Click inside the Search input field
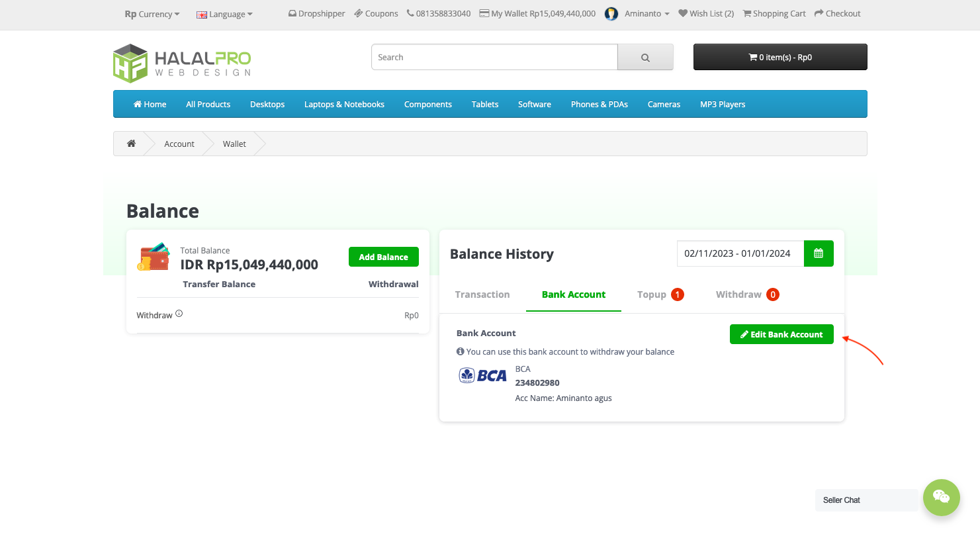 click(494, 57)
